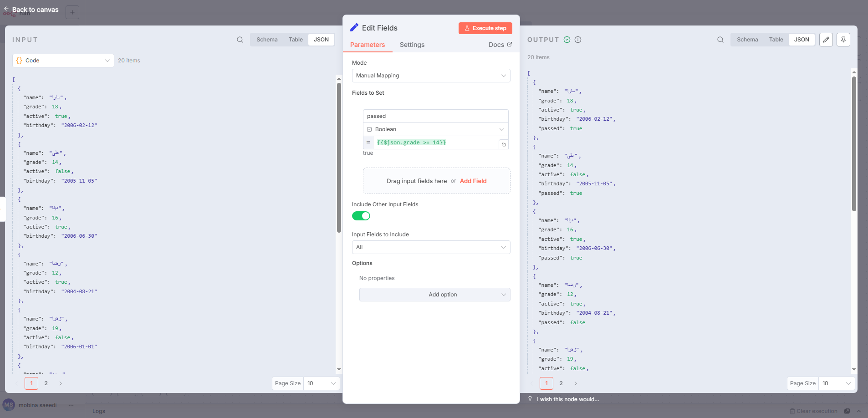
Task: Pin the output data with pin icon
Action: (843, 40)
